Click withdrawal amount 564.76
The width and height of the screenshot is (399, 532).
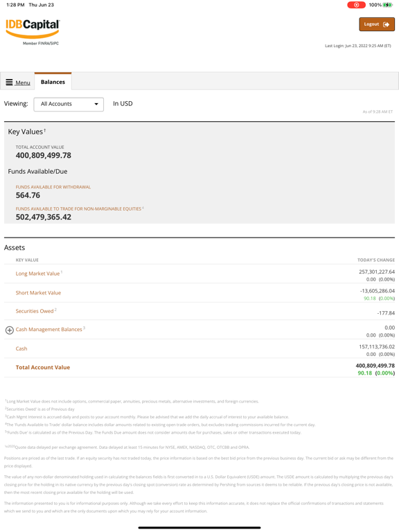pos(28,195)
